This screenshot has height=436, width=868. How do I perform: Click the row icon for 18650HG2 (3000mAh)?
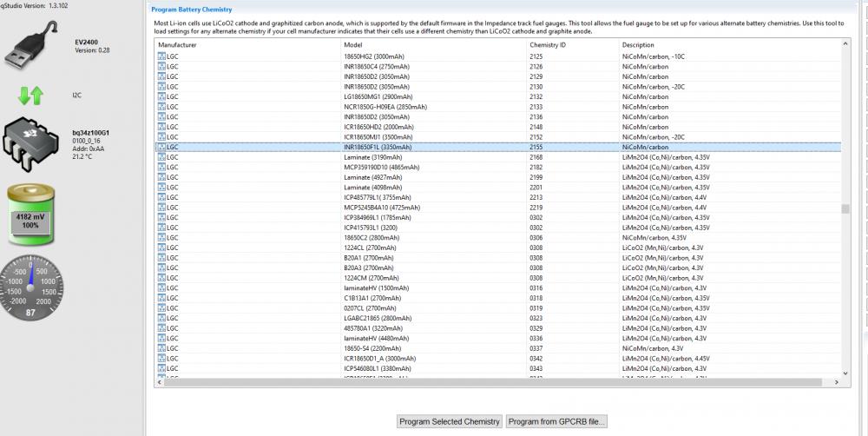[161, 56]
